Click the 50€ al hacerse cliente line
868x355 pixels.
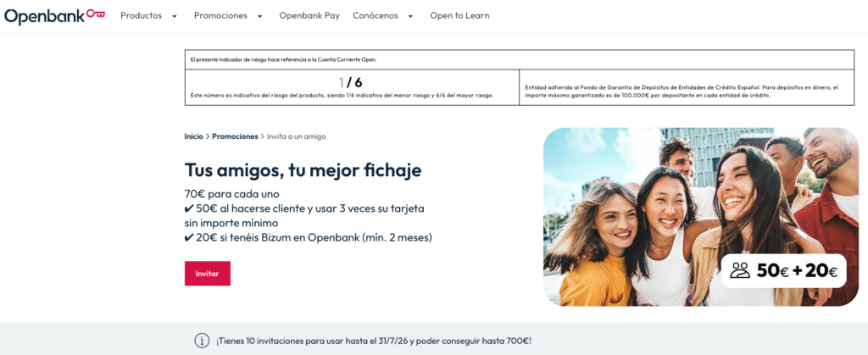304,216
